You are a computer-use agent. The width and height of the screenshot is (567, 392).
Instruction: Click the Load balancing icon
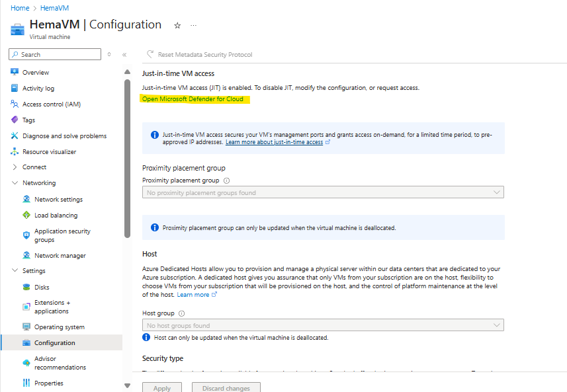tap(26, 215)
